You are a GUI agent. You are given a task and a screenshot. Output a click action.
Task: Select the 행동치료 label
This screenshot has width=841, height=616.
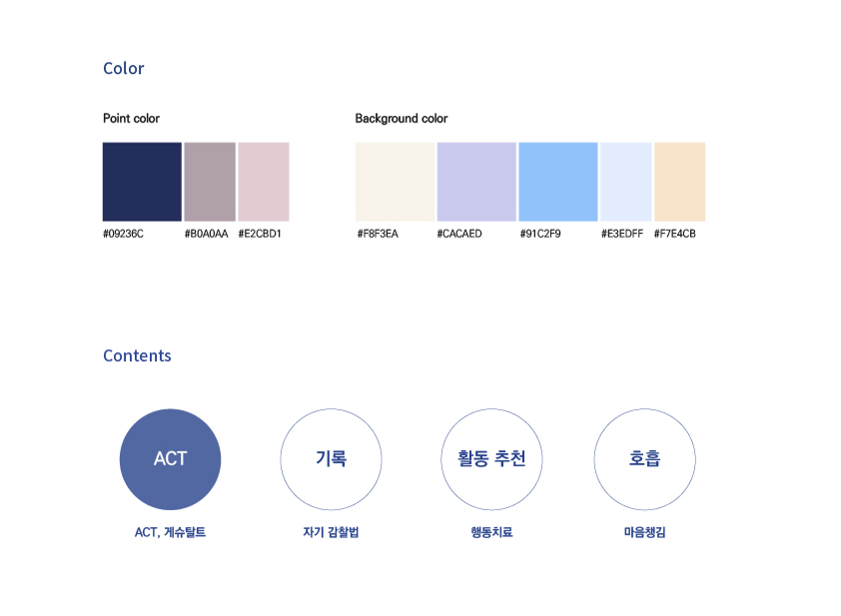(x=491, y=532)
